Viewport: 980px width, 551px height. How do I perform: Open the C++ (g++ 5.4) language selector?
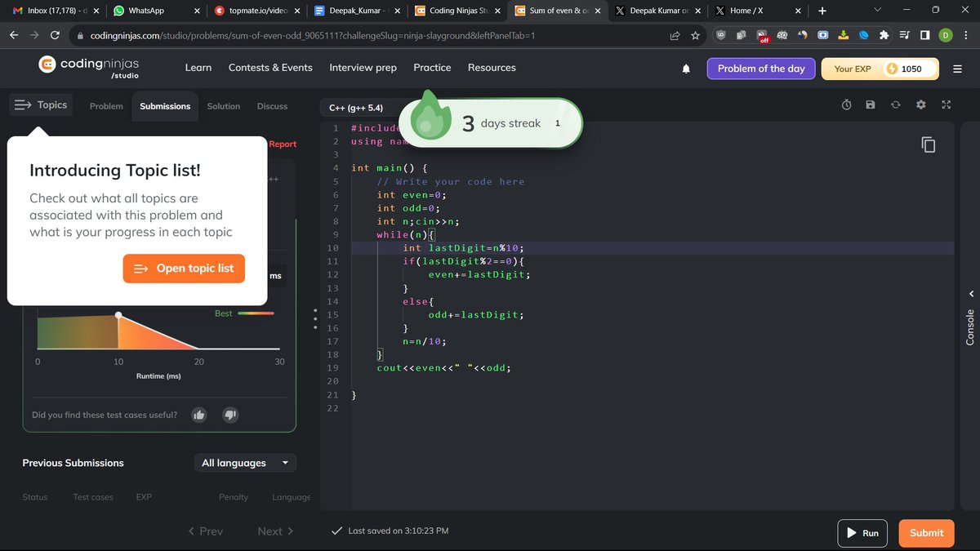tap(356, 108)
